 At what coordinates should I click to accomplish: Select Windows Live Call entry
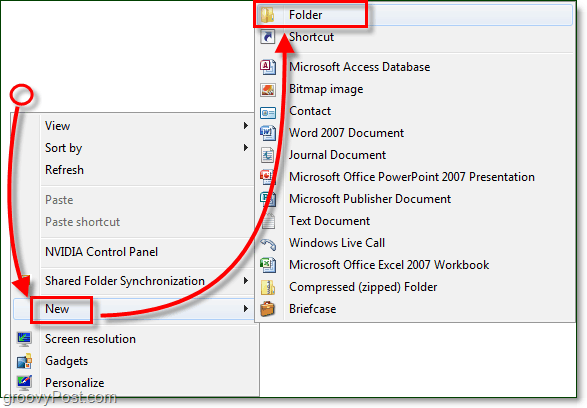[415, 243]
